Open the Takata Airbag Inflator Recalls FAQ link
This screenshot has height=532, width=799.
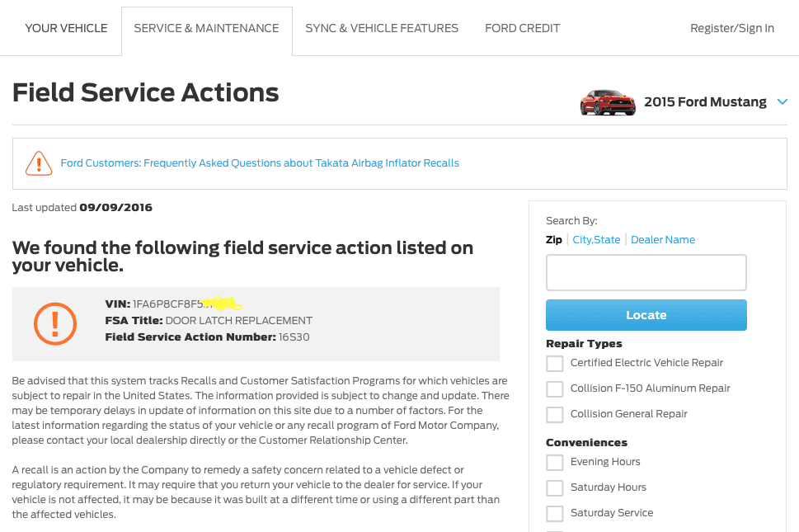pos(260,163)
